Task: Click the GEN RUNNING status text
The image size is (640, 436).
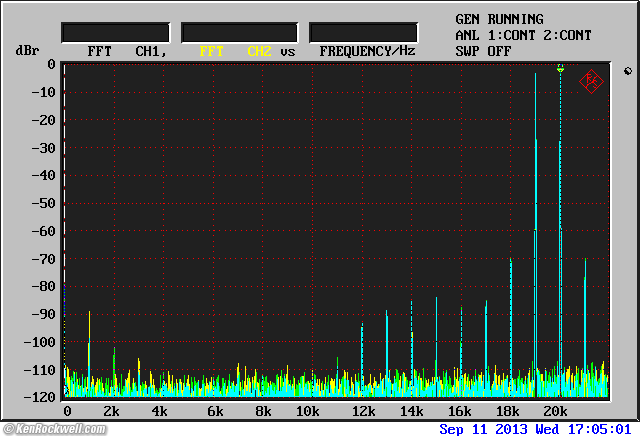Action: 499,19
